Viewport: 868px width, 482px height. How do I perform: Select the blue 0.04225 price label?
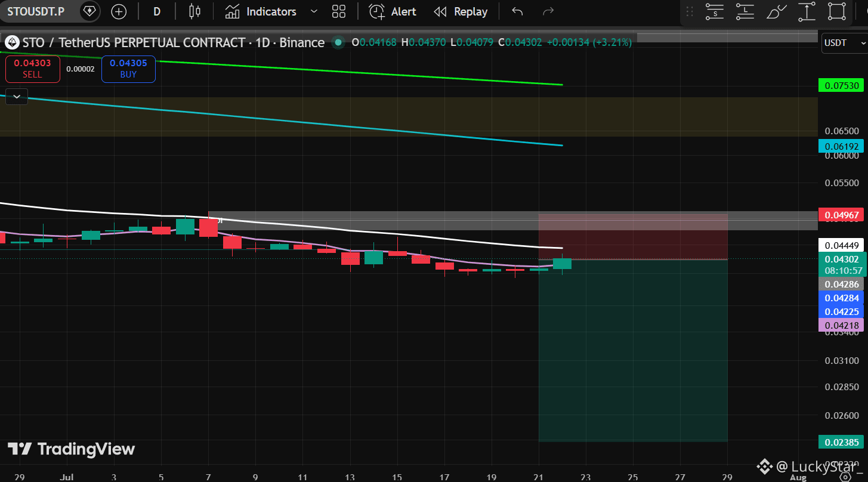[842, 311]
